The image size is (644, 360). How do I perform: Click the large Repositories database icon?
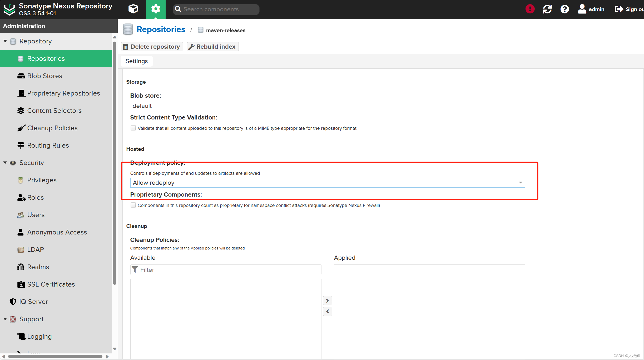tap(128, 29)
